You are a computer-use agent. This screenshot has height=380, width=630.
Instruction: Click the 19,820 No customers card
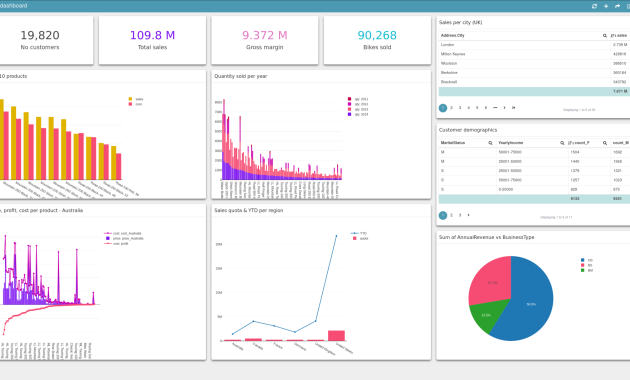46,40
